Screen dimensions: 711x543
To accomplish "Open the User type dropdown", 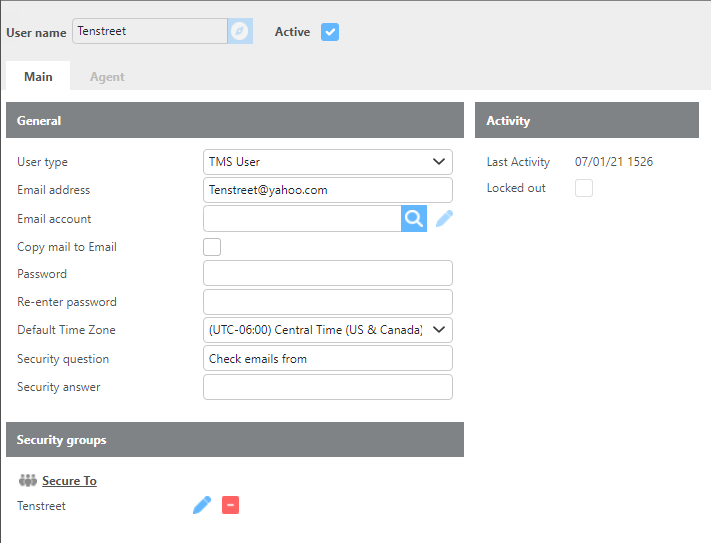I will tap(327, 162).
